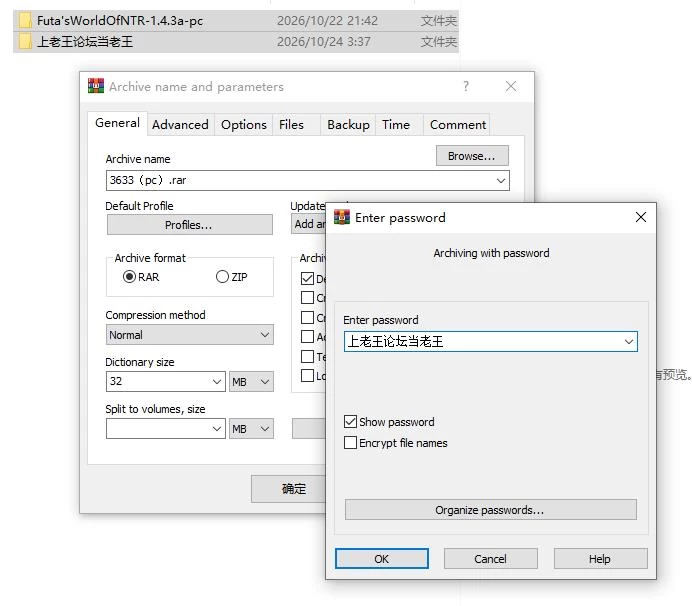The width and height of the screenshot is (692, 606).
Task: Uncheck the first checked archiving option starting with D
Action: click(x=307, y=279)
